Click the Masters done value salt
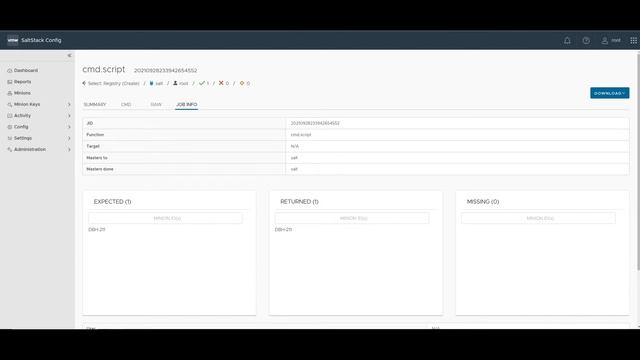The height and width of the screenshot is (360, 640). pyautogui.click(x=294, y=169)
